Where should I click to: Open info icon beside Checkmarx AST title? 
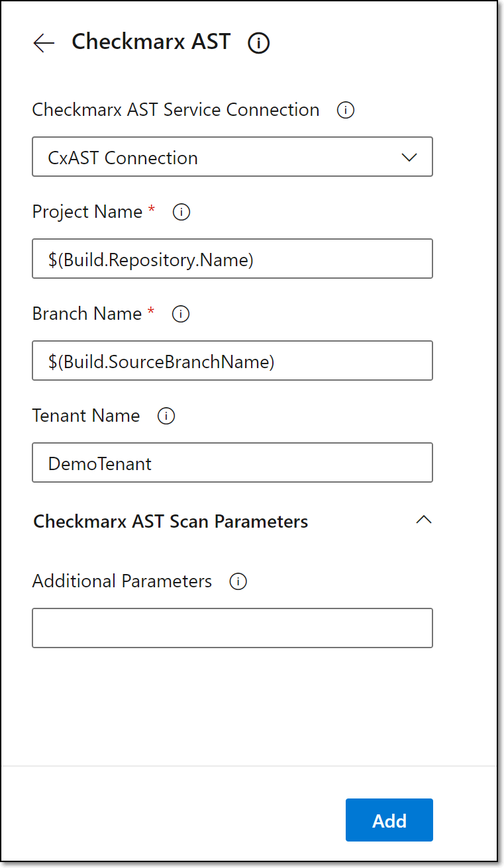(259, 44)
